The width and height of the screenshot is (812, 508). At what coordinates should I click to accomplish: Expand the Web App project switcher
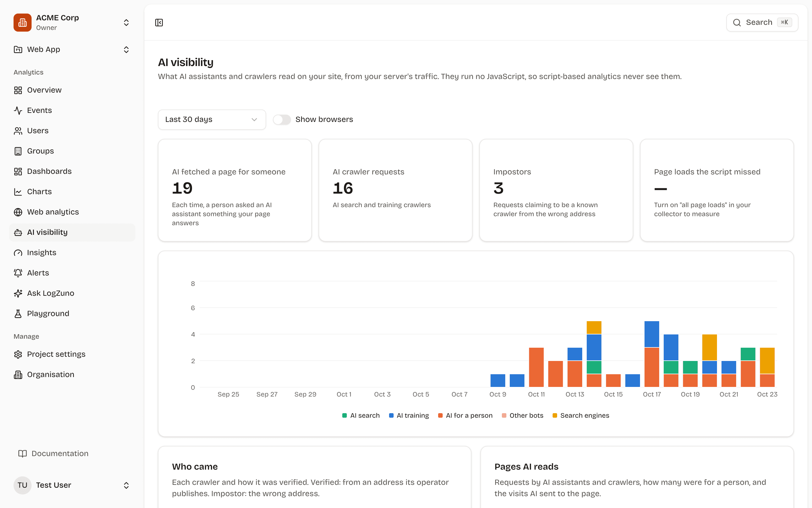pyautogui.click(x=126, y=50)
